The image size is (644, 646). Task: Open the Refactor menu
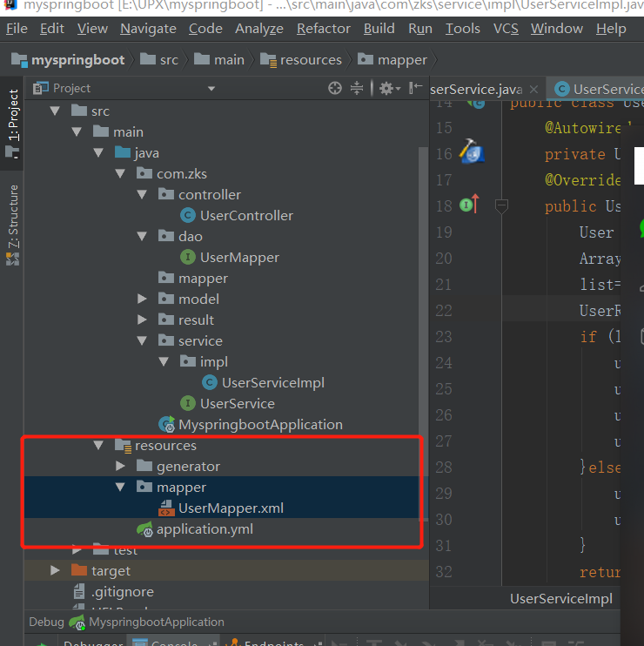click(x=324, y=29)
